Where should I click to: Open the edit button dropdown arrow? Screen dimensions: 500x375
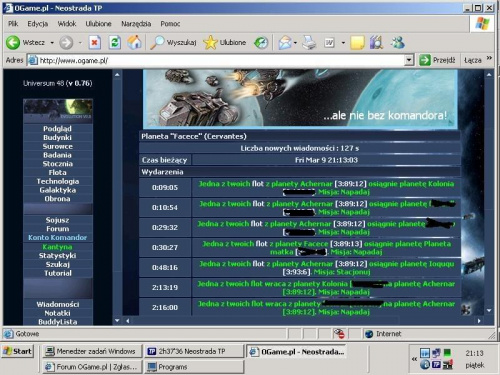[343, 43]
